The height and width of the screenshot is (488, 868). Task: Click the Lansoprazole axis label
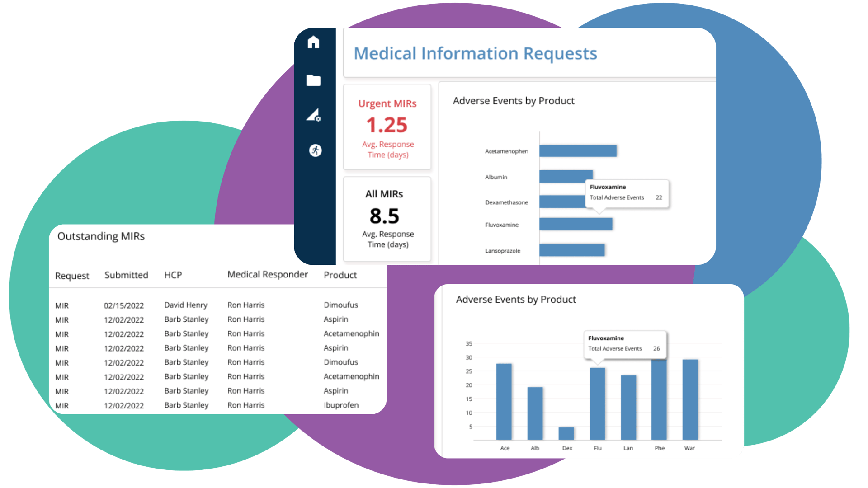pyautogui.click(x=503, y=251)
